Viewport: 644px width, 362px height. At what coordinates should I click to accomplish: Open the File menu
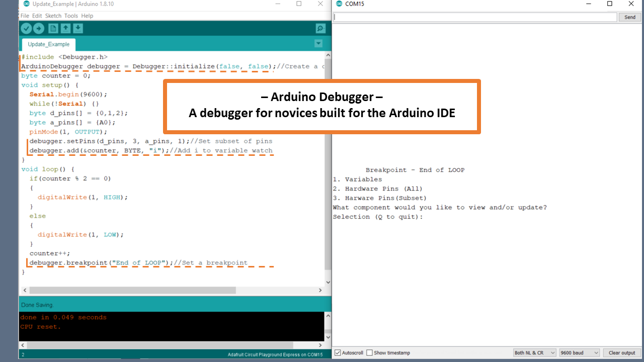(x=25, y=16)
